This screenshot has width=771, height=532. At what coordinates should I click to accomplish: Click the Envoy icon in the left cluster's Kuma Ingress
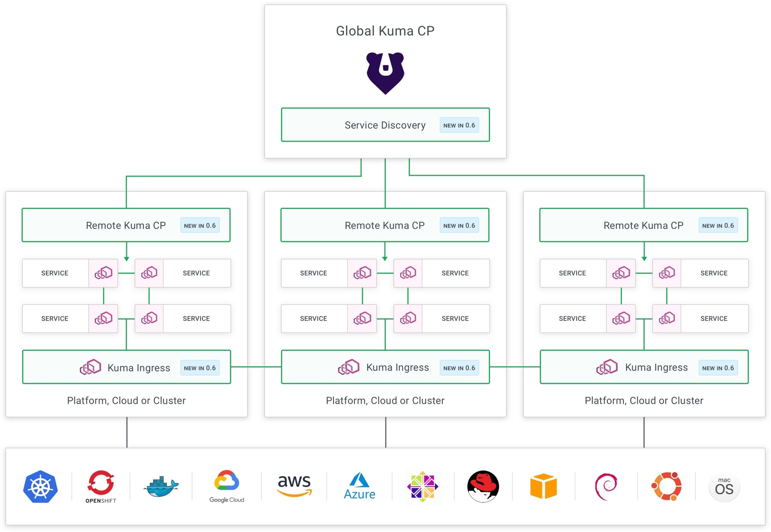[90, 367]
